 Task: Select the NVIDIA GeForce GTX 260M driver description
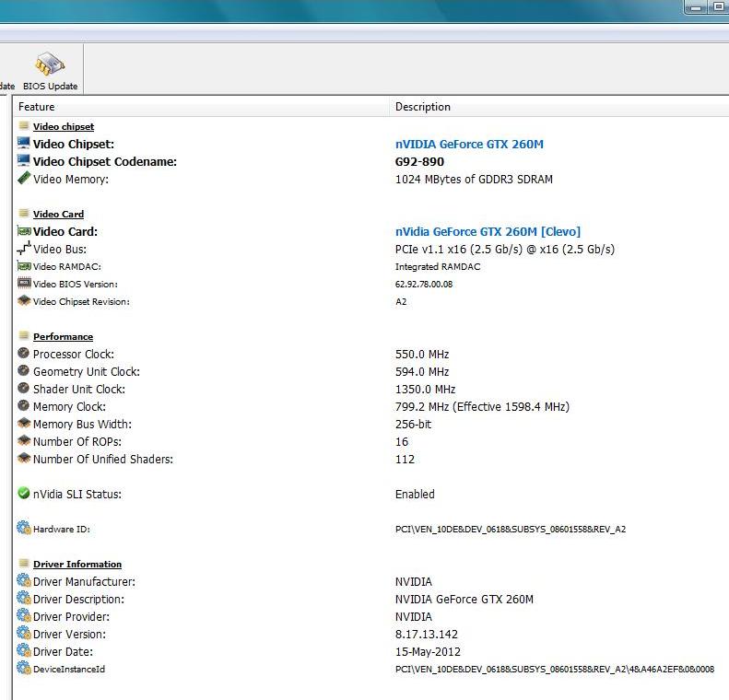click(464, 600)
